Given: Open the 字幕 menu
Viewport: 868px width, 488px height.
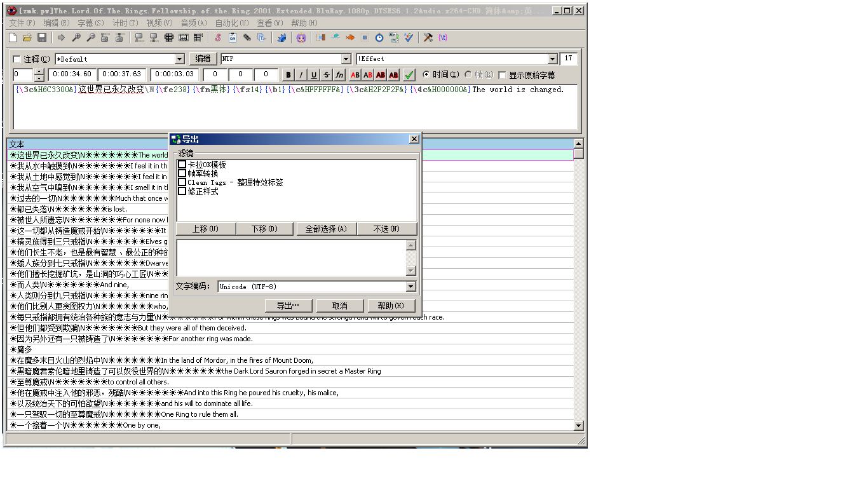Looking at the screenshot, I should point(91,23).
